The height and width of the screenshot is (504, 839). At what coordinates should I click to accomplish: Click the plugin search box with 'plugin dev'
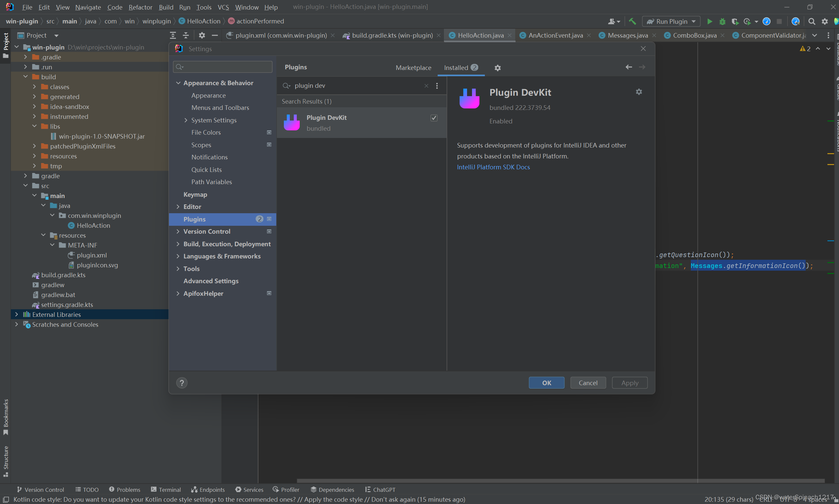coord(357,86)
